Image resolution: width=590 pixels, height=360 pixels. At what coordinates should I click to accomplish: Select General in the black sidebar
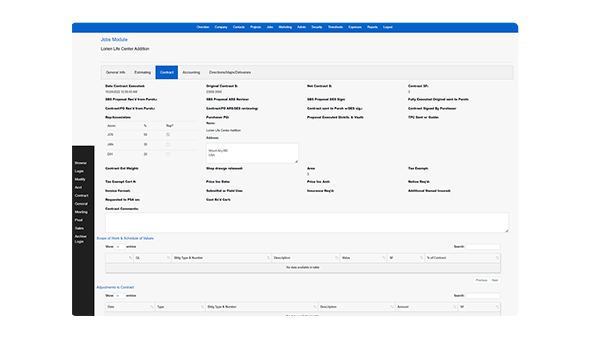(81, 204)
